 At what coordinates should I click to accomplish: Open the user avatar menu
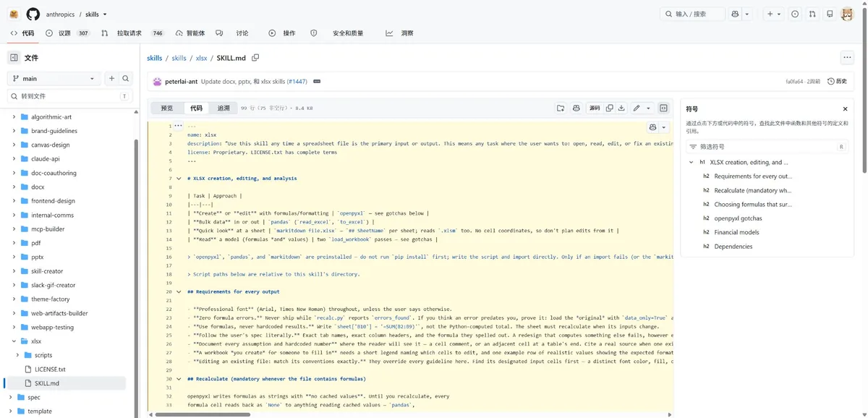coord(848,14)
